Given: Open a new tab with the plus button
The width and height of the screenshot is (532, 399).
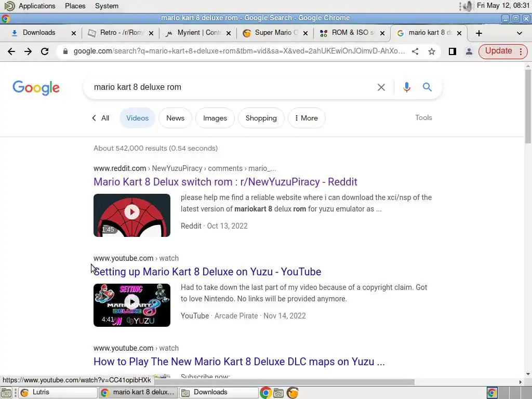Looking at the screenshot, I should coord(478,33).
